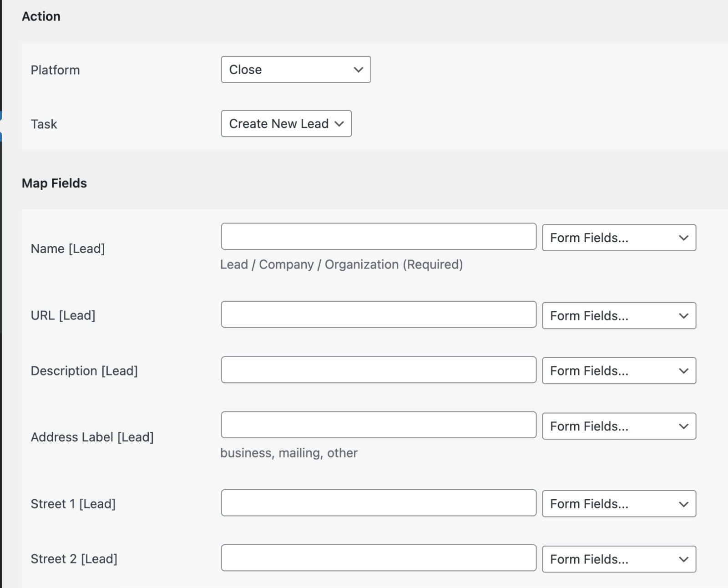The height and width of the screenshot is (588, 728).
Task: Open the Form Fields dropdown for URL [Lead]
Action: (618, 315)
